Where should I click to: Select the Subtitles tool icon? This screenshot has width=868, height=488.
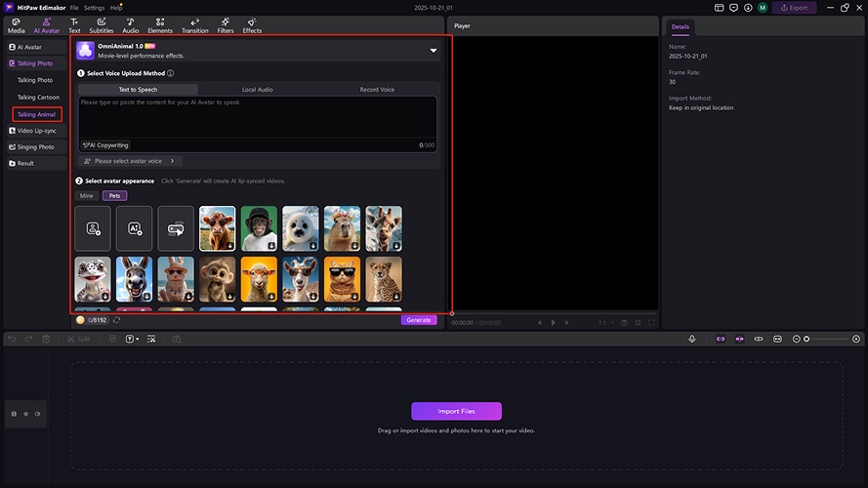[101, 25]
